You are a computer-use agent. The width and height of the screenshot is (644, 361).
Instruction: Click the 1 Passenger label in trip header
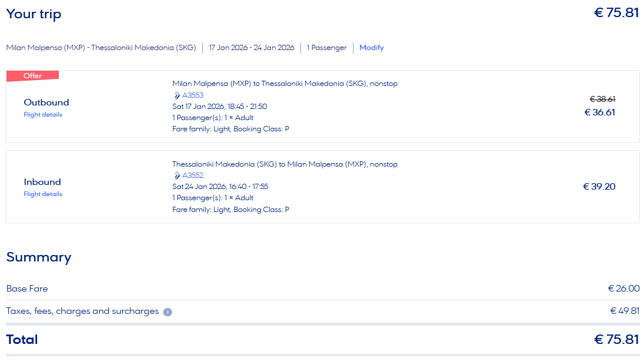click(x=326, y=48)
